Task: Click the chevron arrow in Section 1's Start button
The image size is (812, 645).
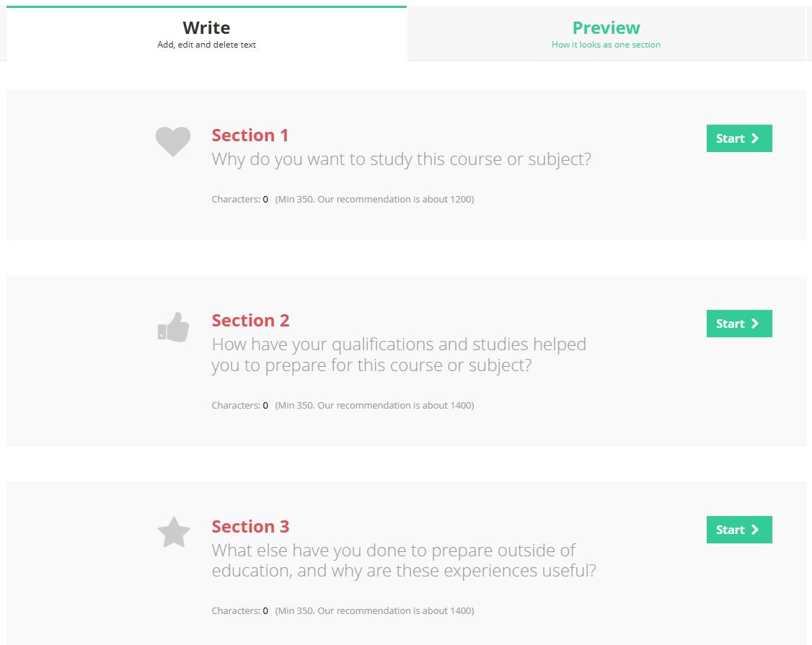Action: pyautogui.click(x=755, y=138)
